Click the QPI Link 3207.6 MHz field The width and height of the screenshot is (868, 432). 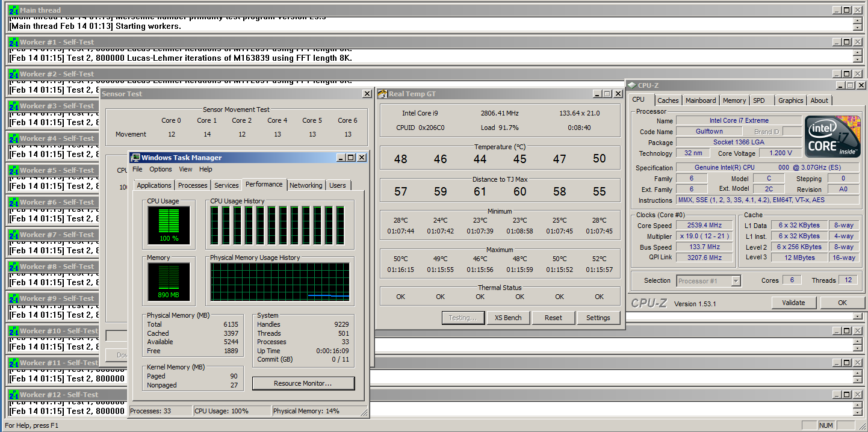point(703,258)
